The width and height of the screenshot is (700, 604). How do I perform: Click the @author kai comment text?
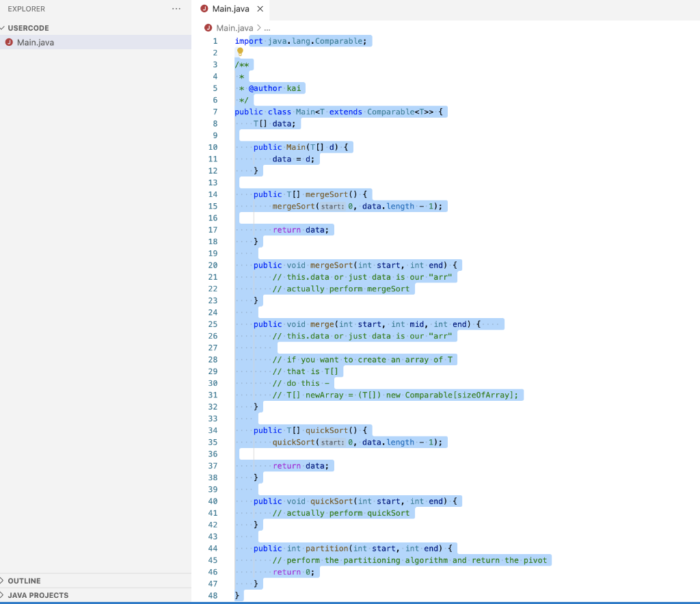[275, 88]
